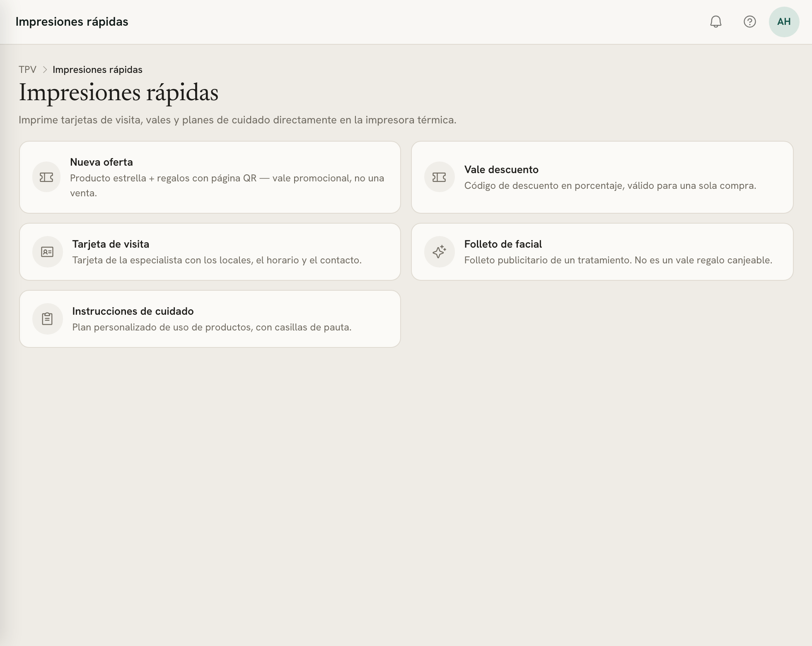Image resolution: width=812 pixels, height=646 pixels.
Task: Click description 'Plan personalizado de uso de productos'
Action: point(212,327)
